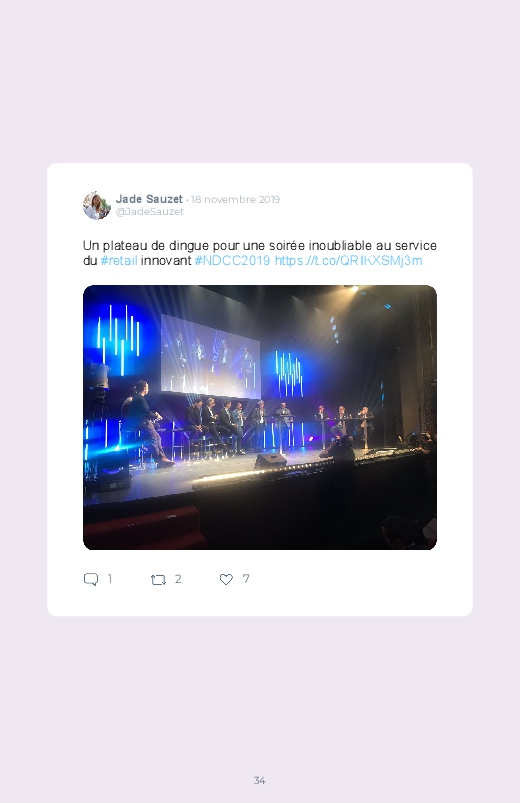Click the reply speech bubble icon

91,579
